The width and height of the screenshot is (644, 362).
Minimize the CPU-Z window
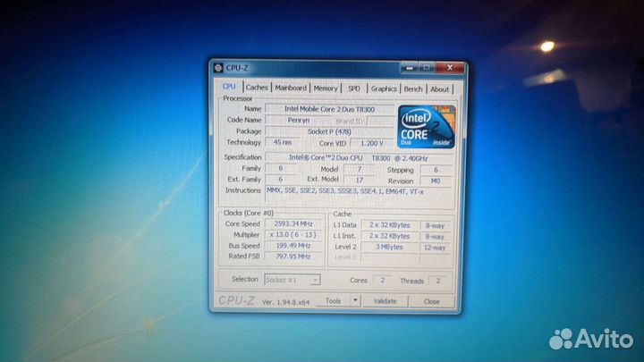409,68
